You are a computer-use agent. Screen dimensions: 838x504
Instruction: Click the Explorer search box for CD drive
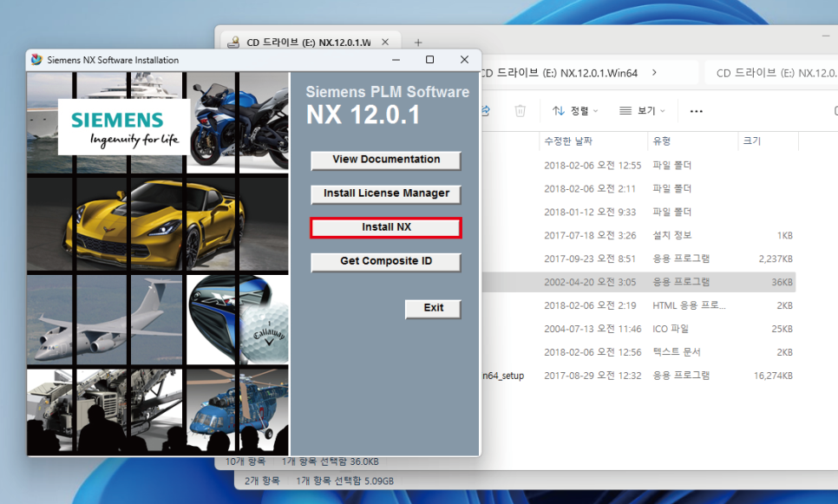click(772, 73)
